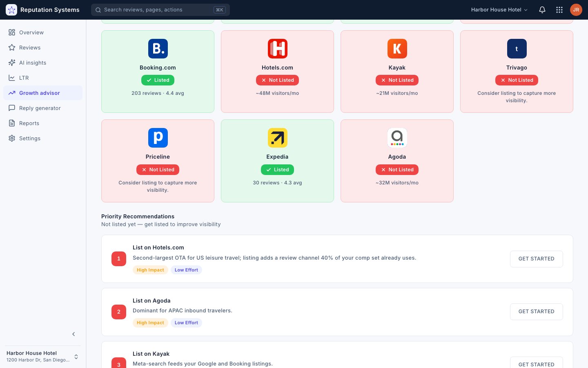Image resolution: width=588 pixels, height=368 pixels.
Task: Get started with listing on Kayak
Action: [x=537, y=363]
